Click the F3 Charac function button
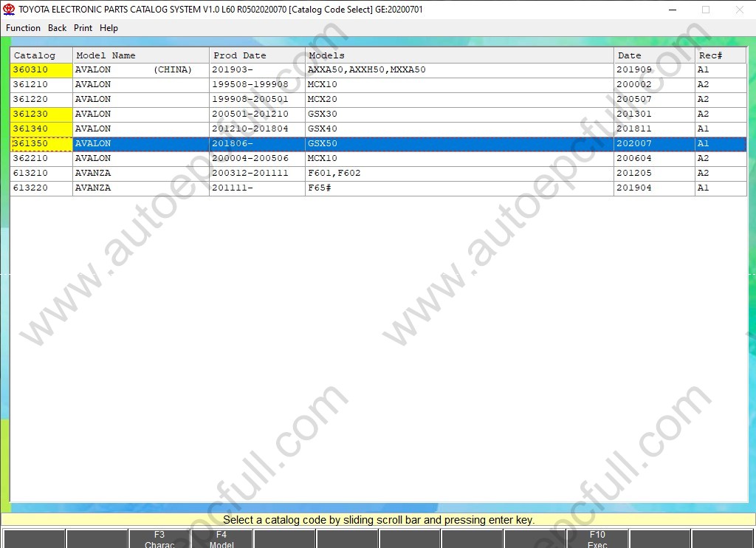 (x=159, y=539)
